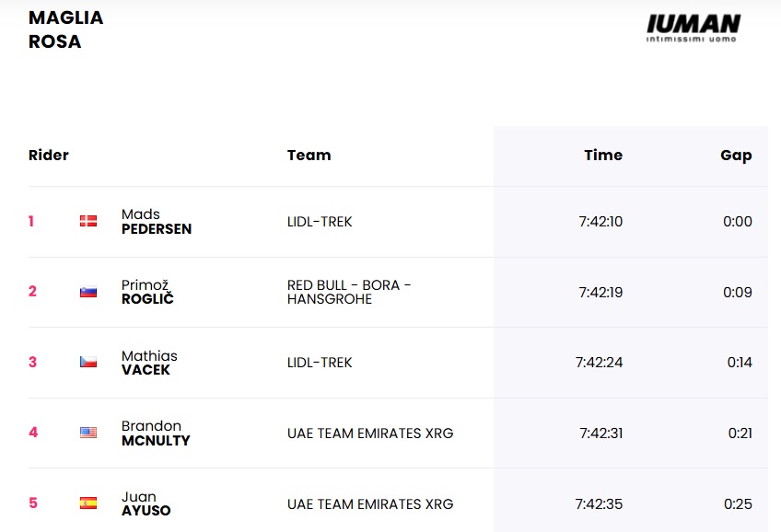Click the Denmark flag icon
Image resolution: width=781 pixels, height=532 pixels.
pyautogui.click(x=88, y=221)
